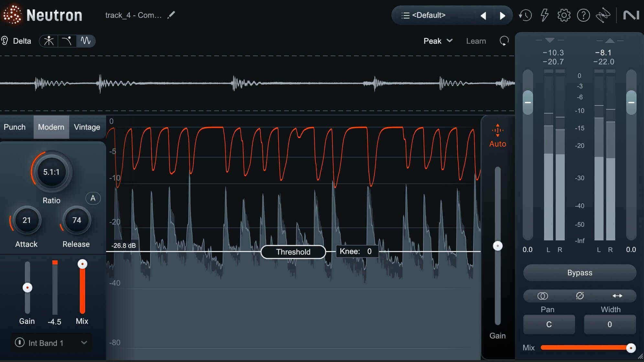644x362 pixels.
Task: Rename the track with the pencil icon
Action: point(171,15)
